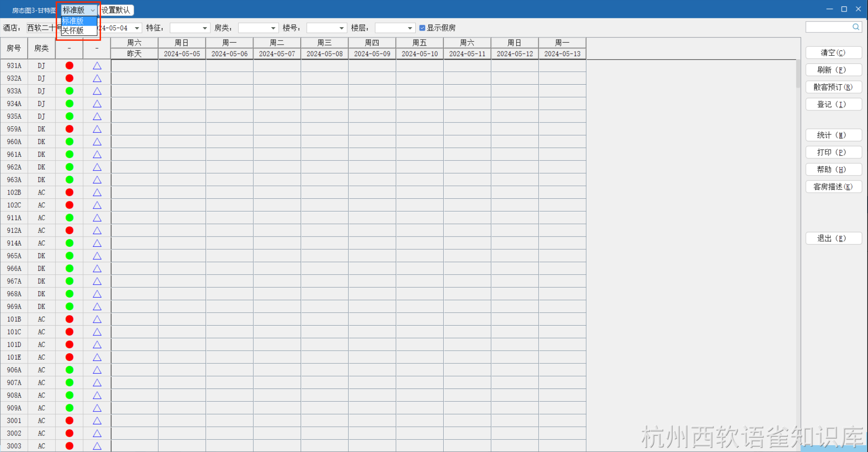Click the 2024-05-08 date column header
The image size is (868, 452).
pyautogui.click(x=325, y=54)
